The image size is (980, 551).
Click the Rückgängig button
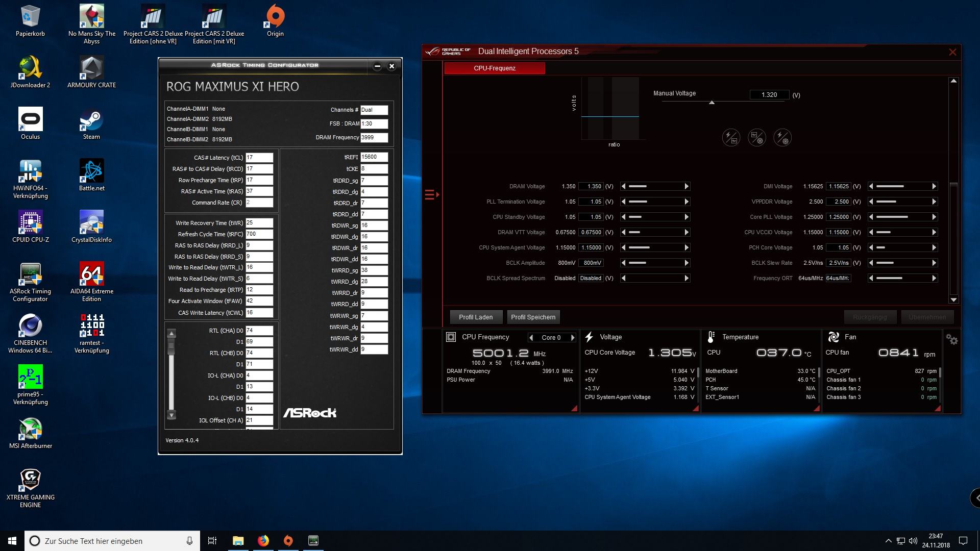tap(870, 317)
